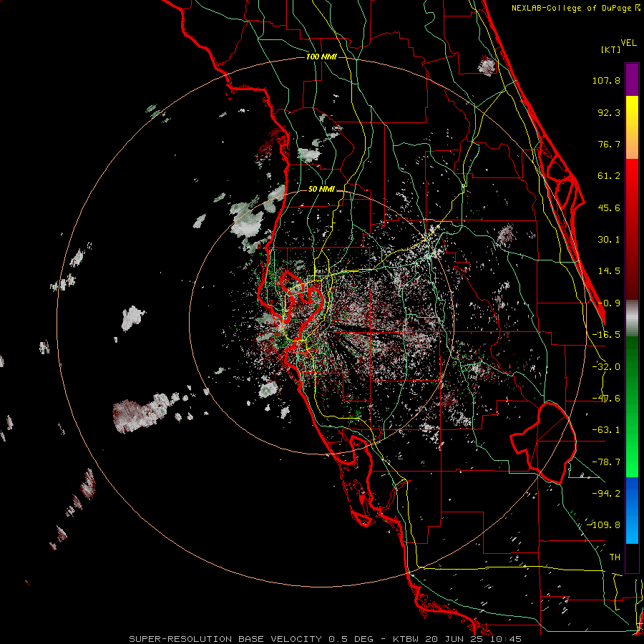Click the VEL label above the color scale
The height and width of the screenshot is (644, 644).
628,43
